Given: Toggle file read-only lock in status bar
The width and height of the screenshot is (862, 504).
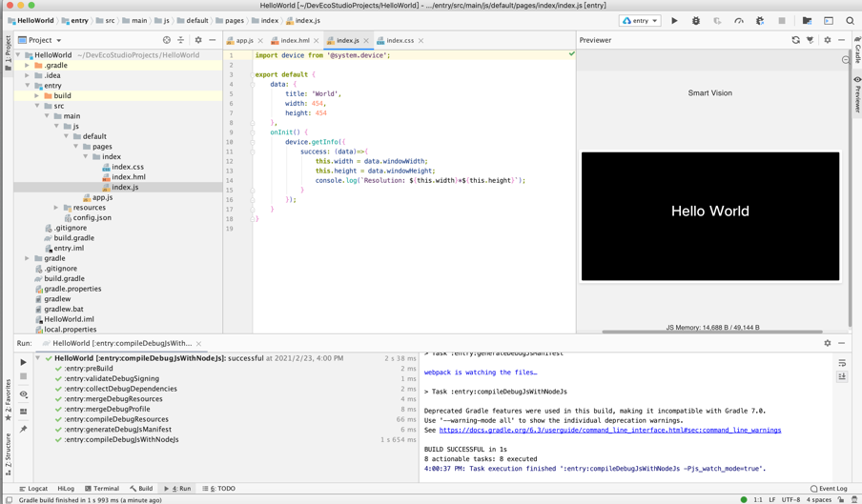Looking at the screenshot, I should pos(840,499).
